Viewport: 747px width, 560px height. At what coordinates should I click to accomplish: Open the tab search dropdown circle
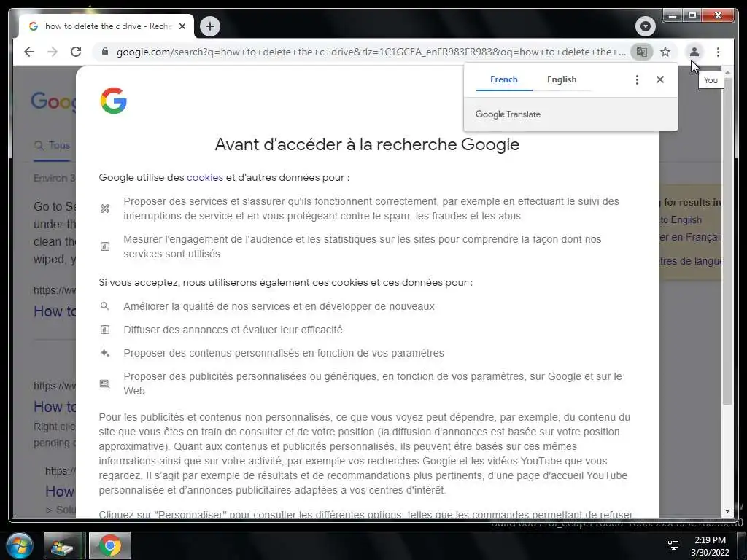click(645, 26)
